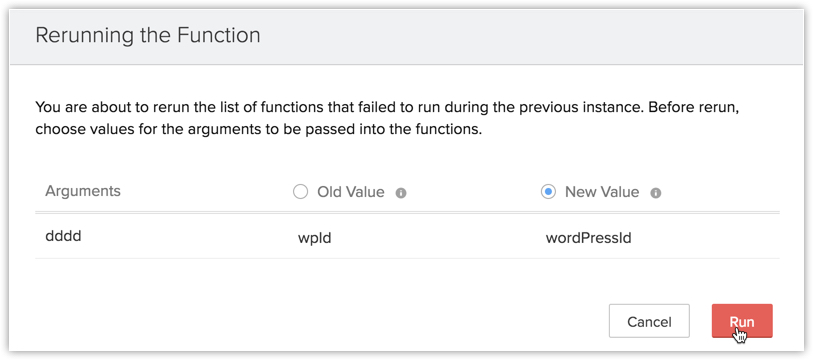This screenshot has width=813, height=360.
Task: Click the New Value column label
Action: [x=601, y=192]
